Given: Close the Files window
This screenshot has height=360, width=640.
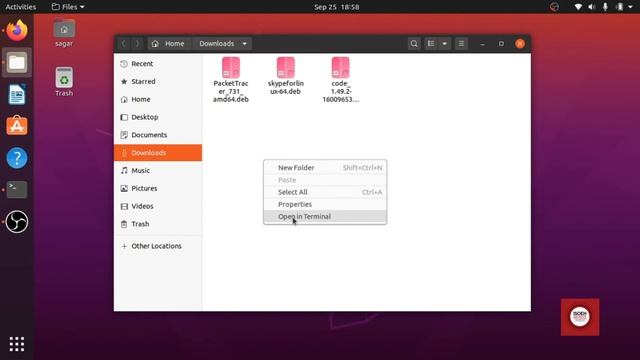Looking at the screenshot, I should [520, 44].
